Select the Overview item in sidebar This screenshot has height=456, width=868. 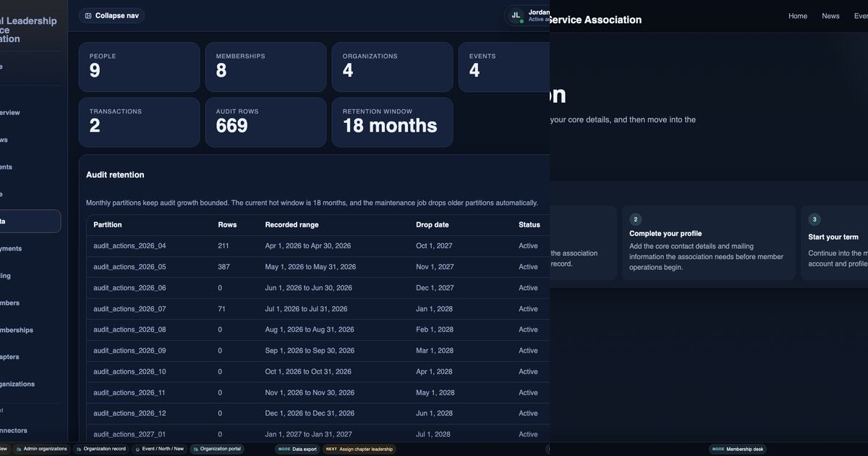coord(30,113)
